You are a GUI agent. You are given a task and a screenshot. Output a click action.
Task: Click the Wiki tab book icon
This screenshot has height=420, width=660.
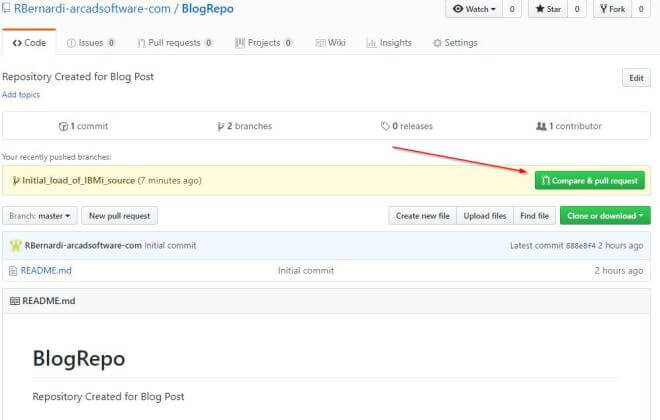[320, 43]
